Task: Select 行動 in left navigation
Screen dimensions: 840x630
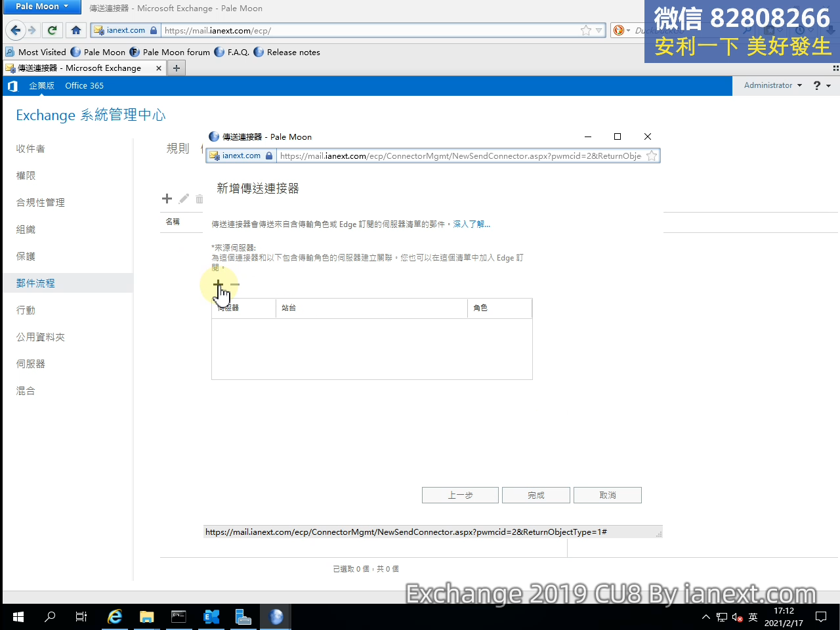Action: click(26, 310)
